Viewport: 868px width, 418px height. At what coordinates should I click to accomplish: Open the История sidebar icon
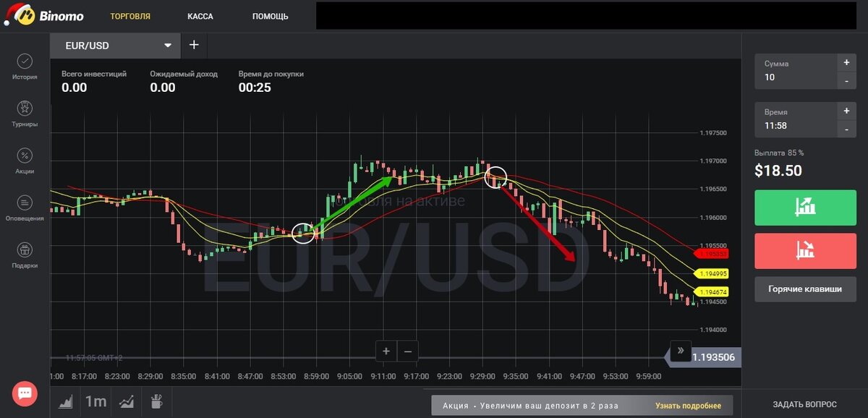click(x=25, y=61)
